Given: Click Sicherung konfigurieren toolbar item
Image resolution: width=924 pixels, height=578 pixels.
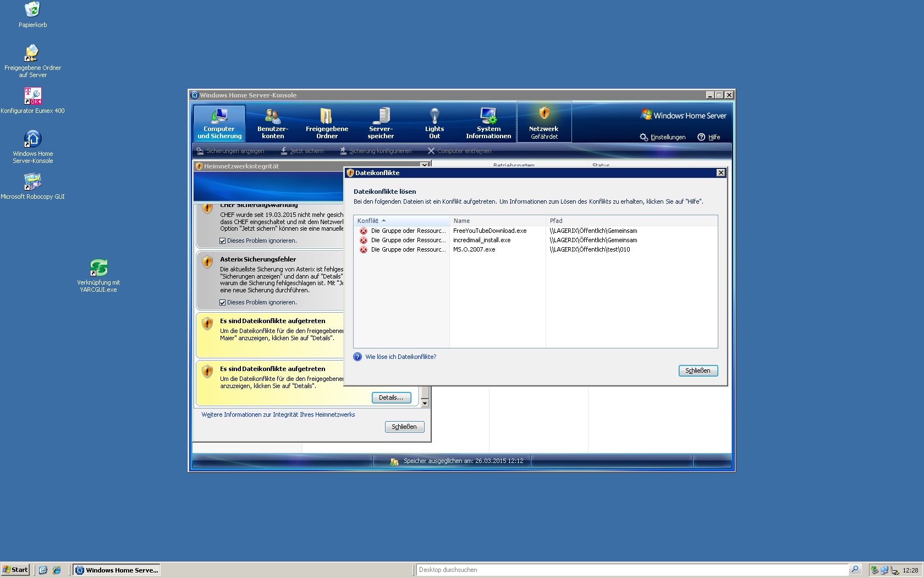Looking at the screenshot, I should coord(376,151).
